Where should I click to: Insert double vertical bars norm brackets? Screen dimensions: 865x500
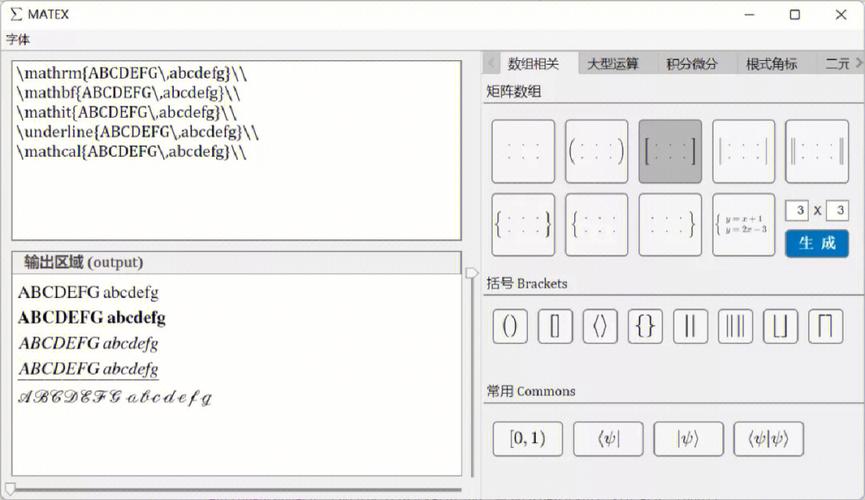(735, 326)
